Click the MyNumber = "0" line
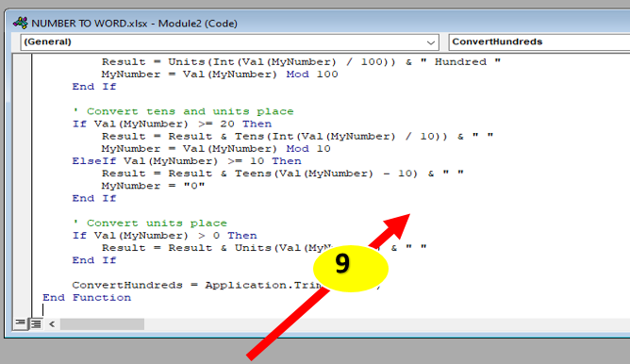 (153, 186)
